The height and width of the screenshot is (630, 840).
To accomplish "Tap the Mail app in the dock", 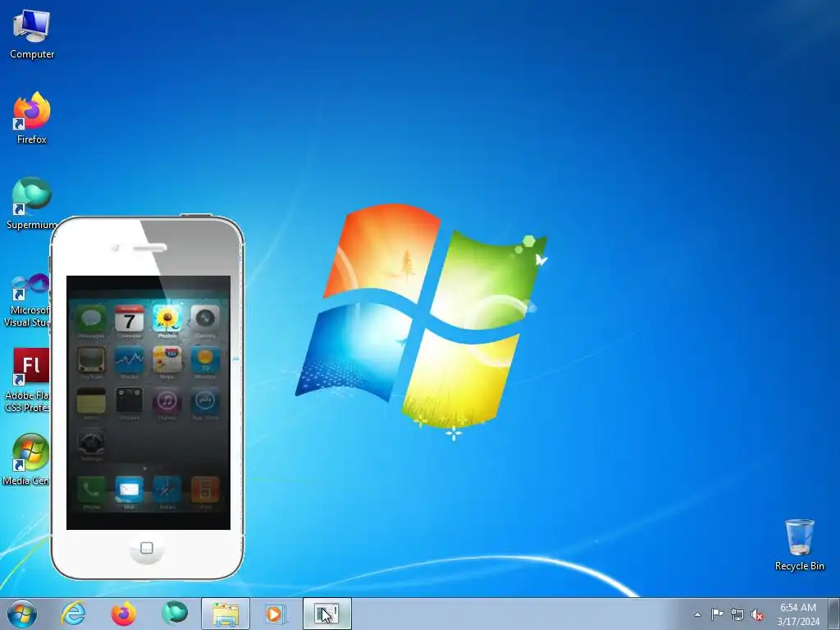I will [x=129, y=489].
